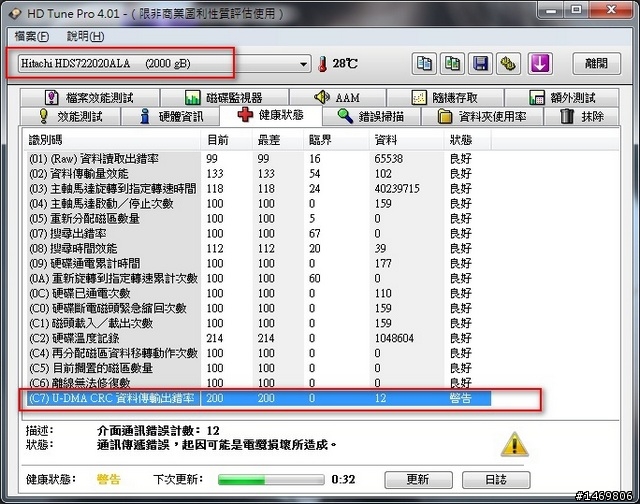Click the floppy disk save screenshot icon

click(x=480, y=64)
